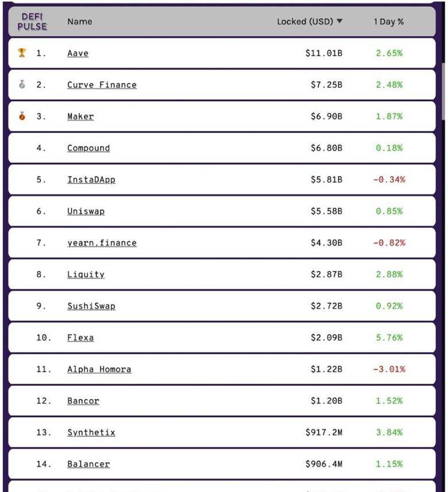
Task: Open the Curve Finance link
Action: (x=102, y=85)
